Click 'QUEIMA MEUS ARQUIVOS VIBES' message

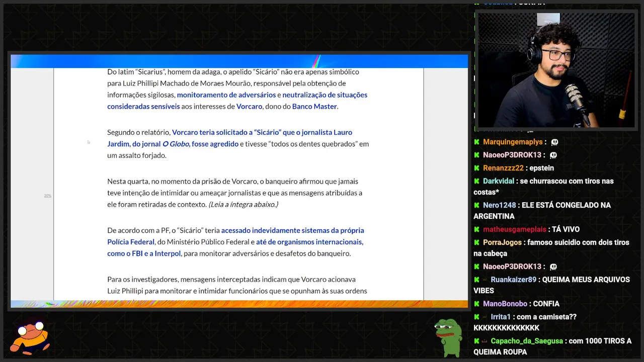point(552,285)
